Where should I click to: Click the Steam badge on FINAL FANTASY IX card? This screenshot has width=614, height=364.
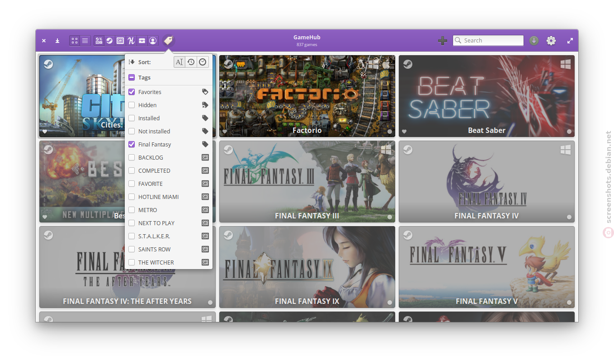[228, 235]
